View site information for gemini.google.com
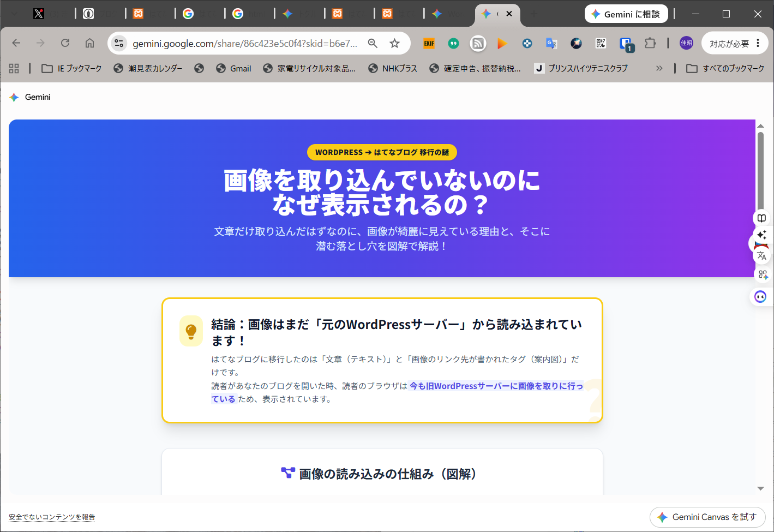Screen dimensions: 774x532 coord(119,43)
